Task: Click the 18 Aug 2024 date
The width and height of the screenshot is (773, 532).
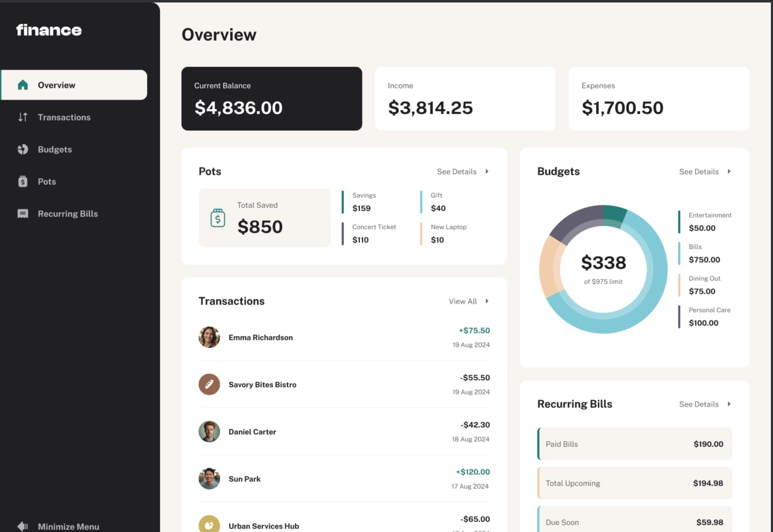Action: coord(471,439)
